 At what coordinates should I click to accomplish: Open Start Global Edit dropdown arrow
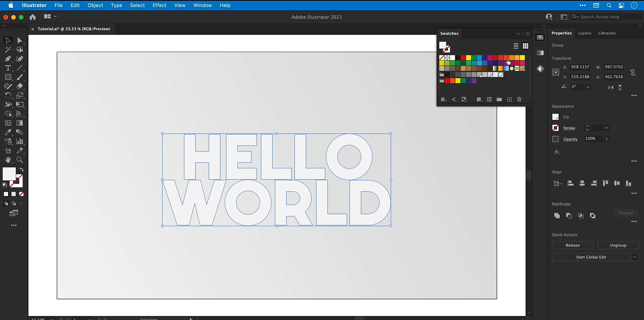[635, 257]
